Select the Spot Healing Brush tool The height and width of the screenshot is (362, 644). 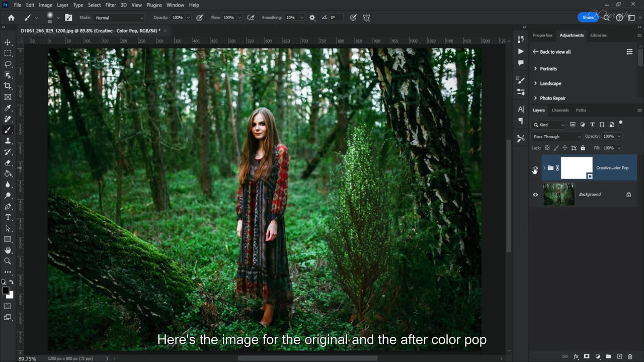point(8,119)
